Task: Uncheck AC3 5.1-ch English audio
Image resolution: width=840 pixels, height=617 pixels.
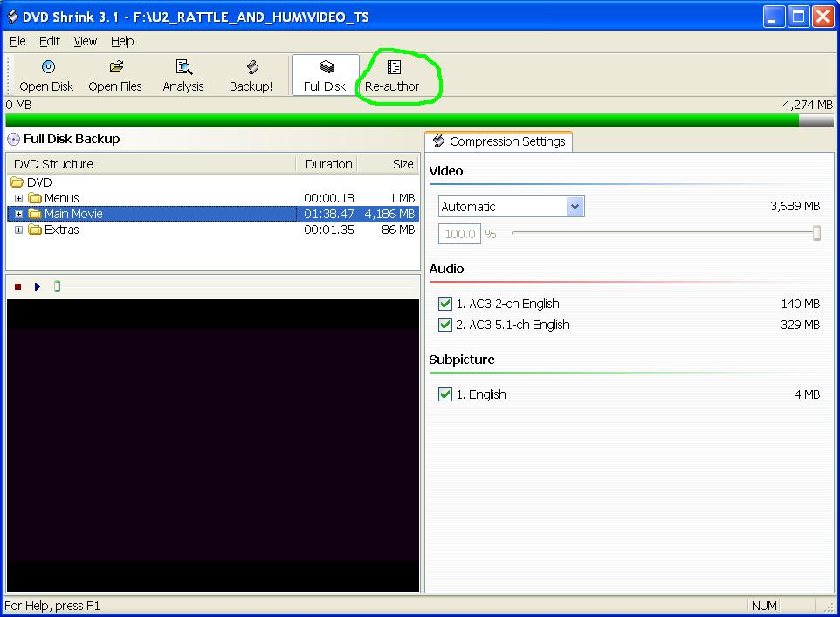Action: pos(445,325)
